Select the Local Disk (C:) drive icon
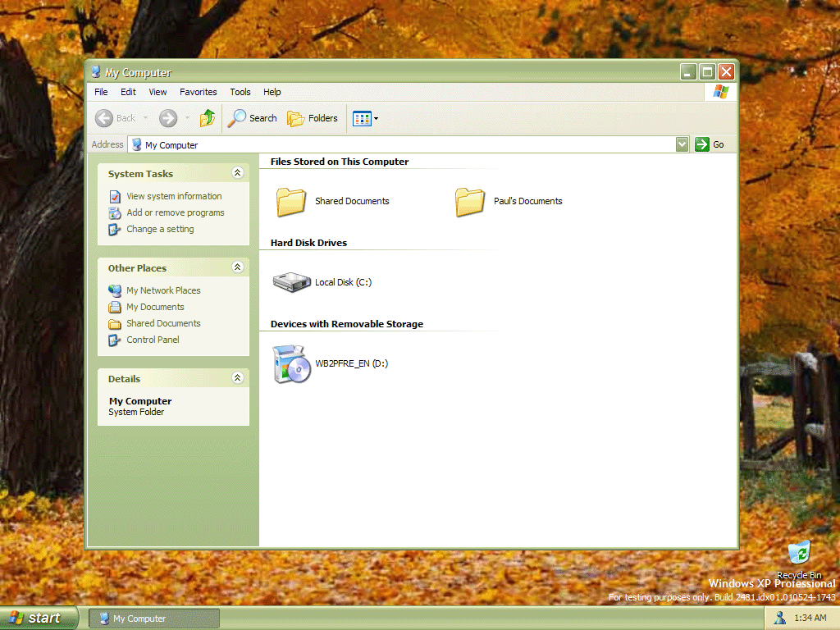This screenshot has height=630, width=840. (x=292, y=282)
